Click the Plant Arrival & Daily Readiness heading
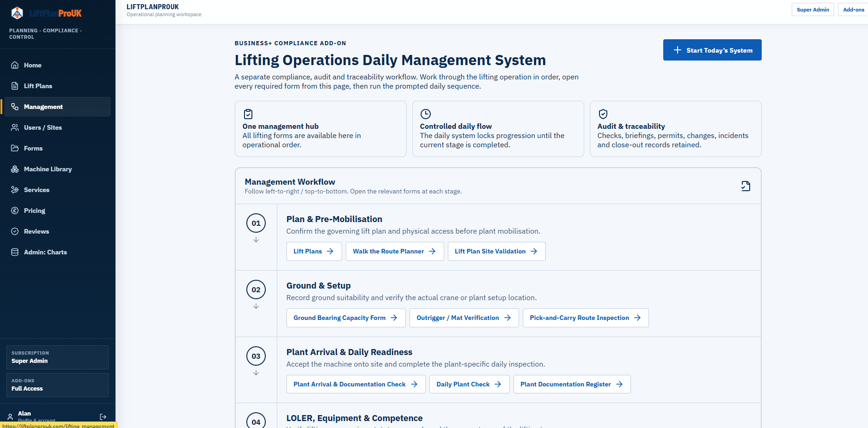Image resolution: width=868 pixels, height=428 pixels. (x=349, y=352)
